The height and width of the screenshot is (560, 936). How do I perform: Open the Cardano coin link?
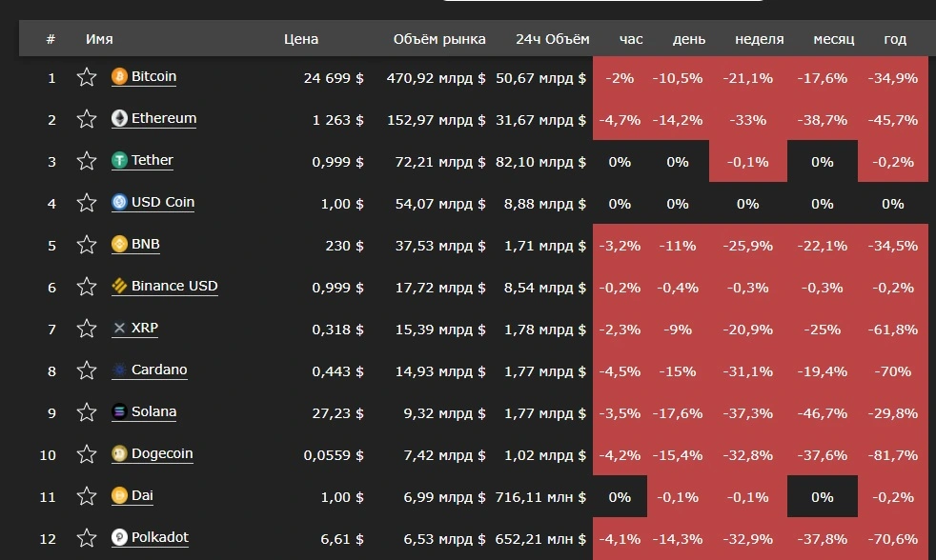(x=159, y=370)
